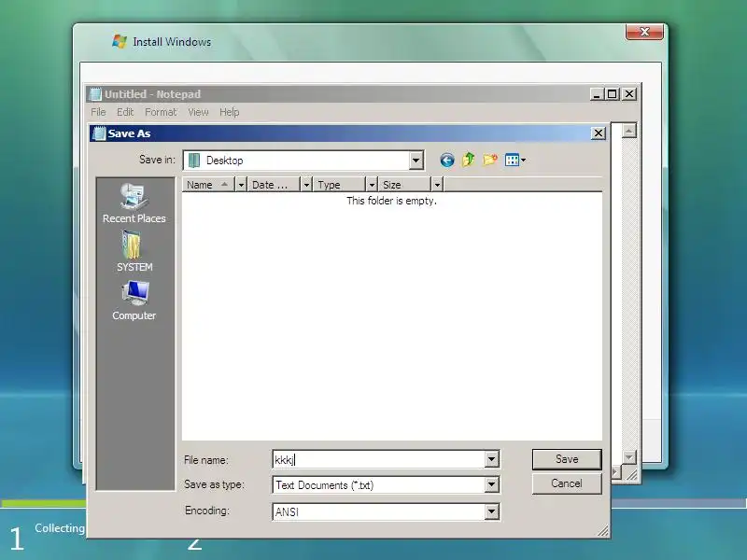Open Recent Places in the sidebar
The width and height of the screenshot is (747, 560).
134,203
